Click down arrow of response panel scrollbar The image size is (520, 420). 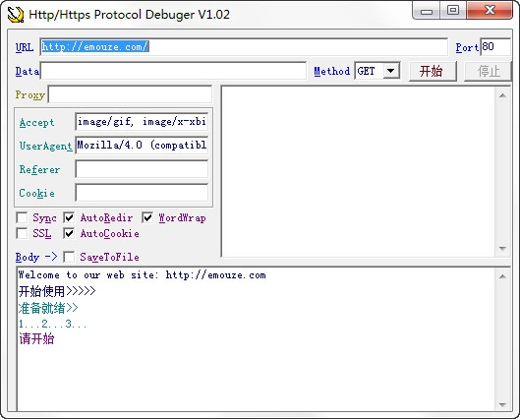point(502,249)
